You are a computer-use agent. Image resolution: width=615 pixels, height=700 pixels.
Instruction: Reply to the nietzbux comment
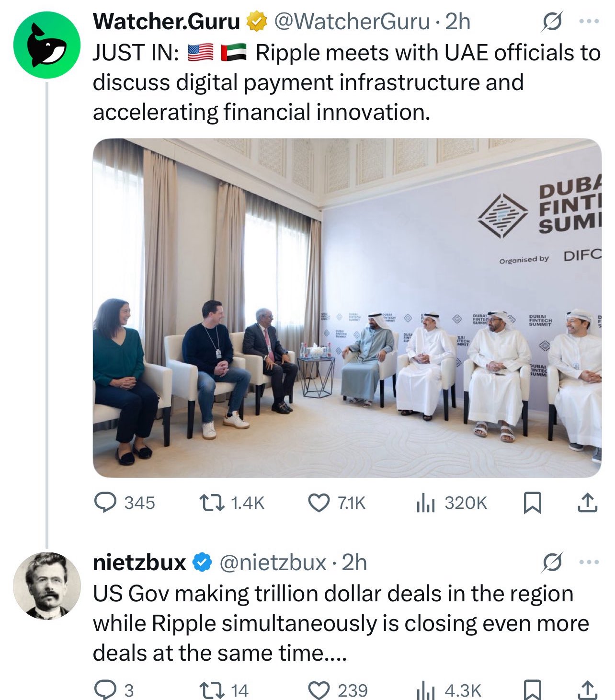click(x=102, y=690)
